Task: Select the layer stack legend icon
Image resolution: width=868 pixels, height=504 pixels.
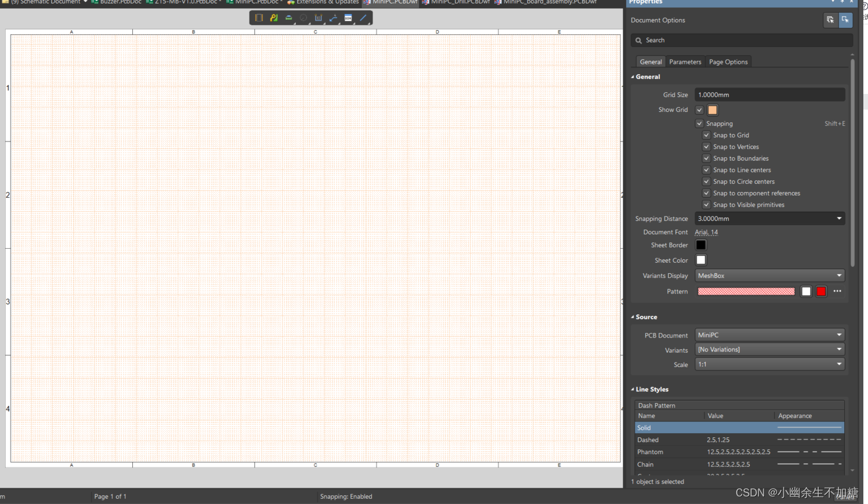Action: pyautogui.click(x=288, y=18)
